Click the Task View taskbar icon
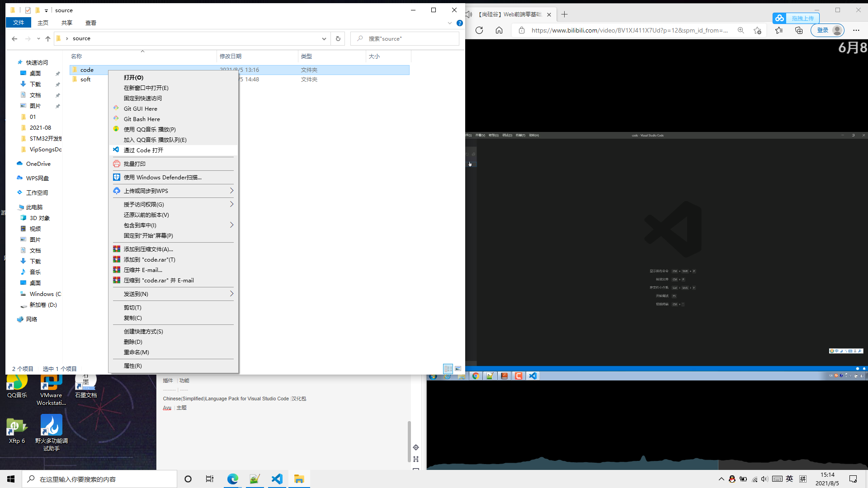Viewport: 868px width, 488px height. [x=210, y=479]
